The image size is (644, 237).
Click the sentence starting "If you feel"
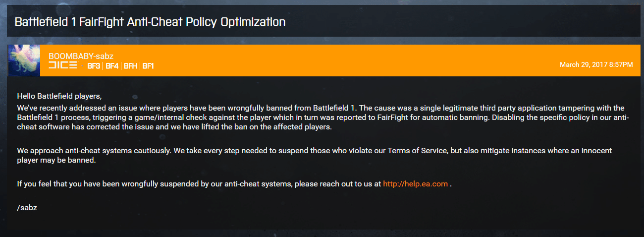click(198, 184)
